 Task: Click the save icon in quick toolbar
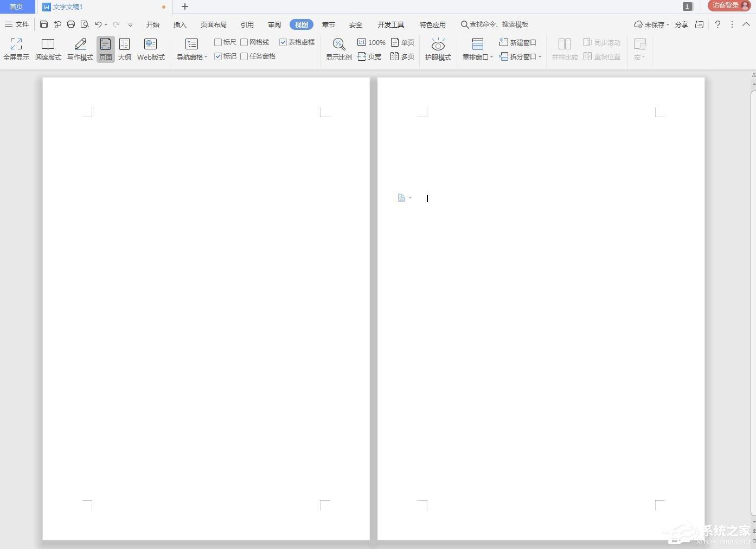pos(44,24)
